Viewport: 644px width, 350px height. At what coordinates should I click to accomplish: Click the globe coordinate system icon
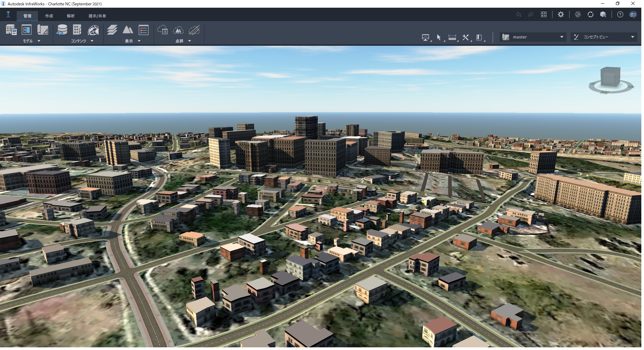coord(93,30)
